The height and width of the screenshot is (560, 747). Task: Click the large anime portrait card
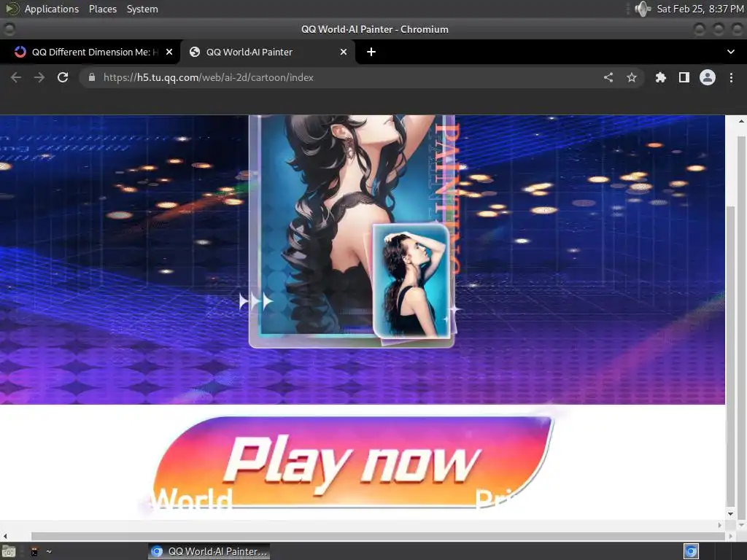[x=352, y=231]
